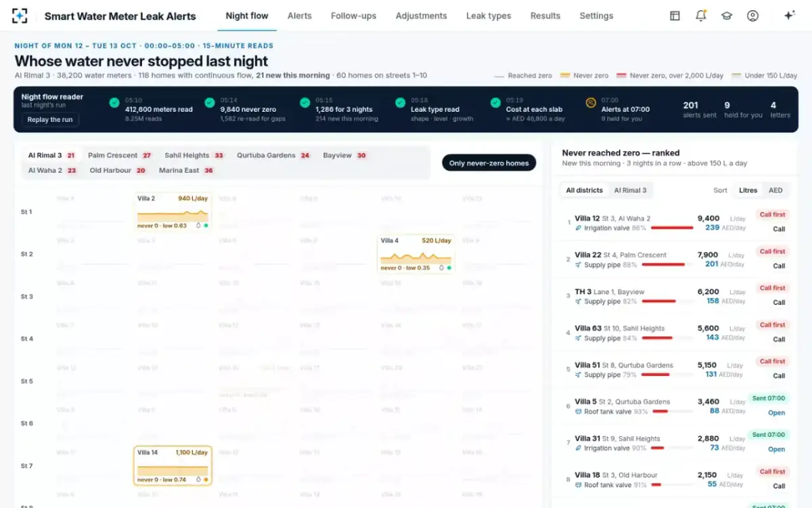
Task: Click the red flow bar for Villa 51
Action: pyautogui.click(x=655, y=374)
